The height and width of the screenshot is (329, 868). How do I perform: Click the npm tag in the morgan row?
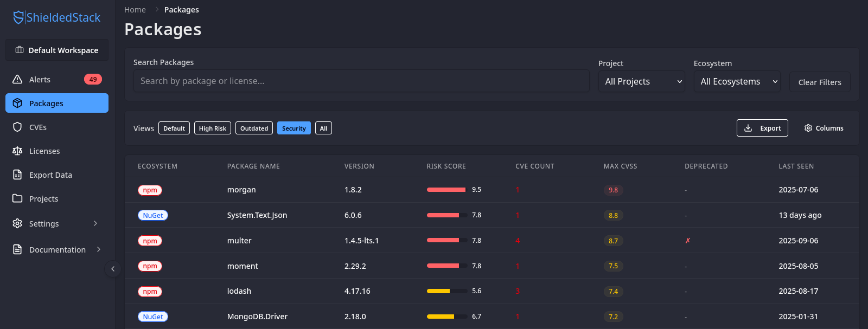tap(150, 190)
